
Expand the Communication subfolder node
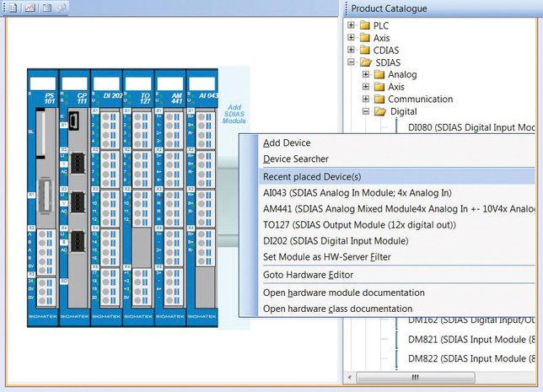point(366,99)
